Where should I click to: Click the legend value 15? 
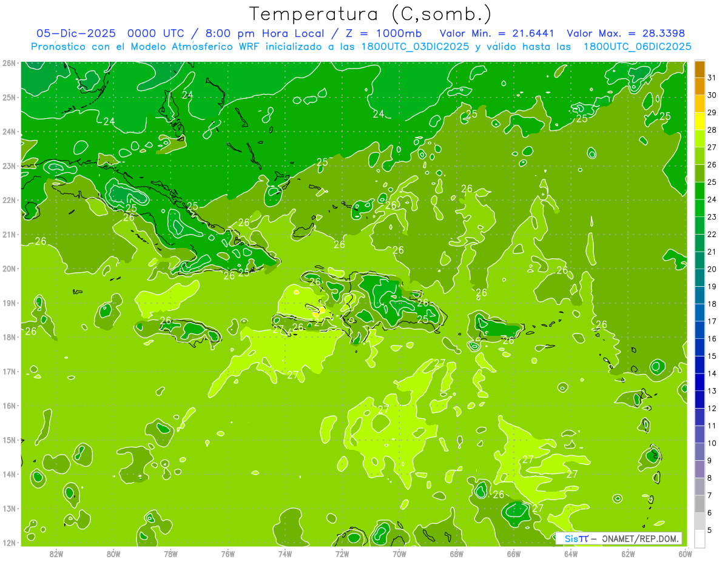pos(712,356)
